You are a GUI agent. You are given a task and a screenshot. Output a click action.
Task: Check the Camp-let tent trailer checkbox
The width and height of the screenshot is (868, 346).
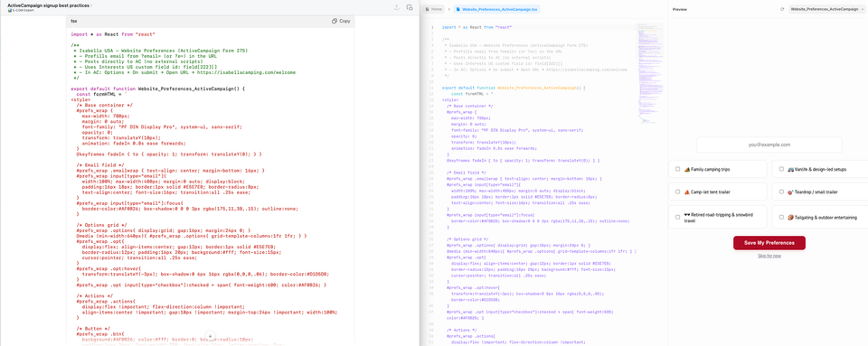677,192
